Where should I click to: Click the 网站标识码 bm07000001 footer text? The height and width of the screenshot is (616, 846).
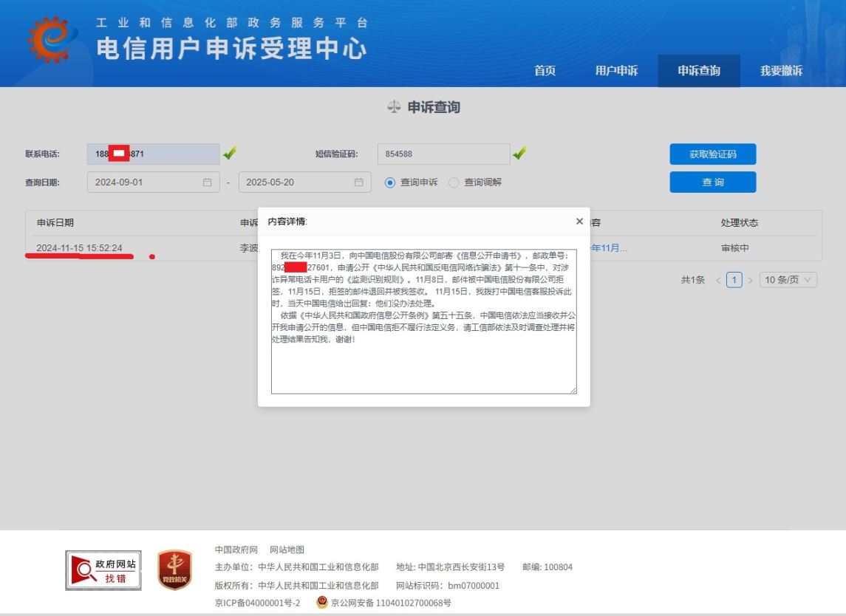click(448, 586)
